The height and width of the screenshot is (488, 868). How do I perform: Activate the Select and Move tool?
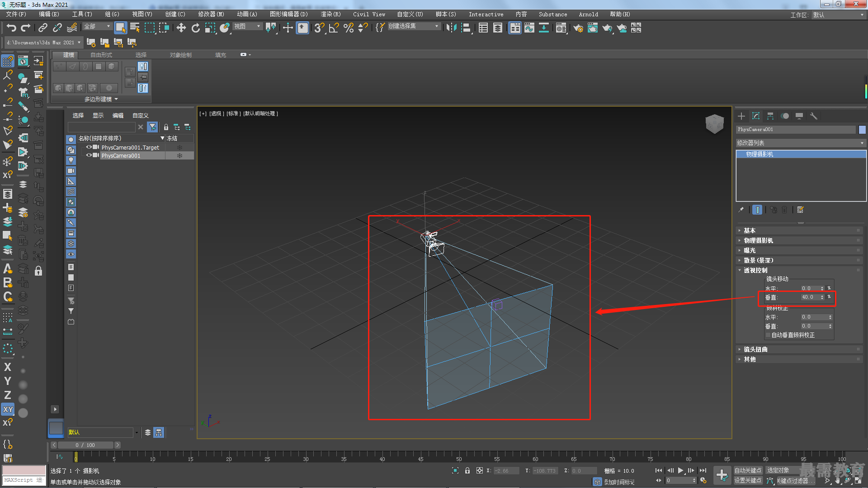click(181, 28)
